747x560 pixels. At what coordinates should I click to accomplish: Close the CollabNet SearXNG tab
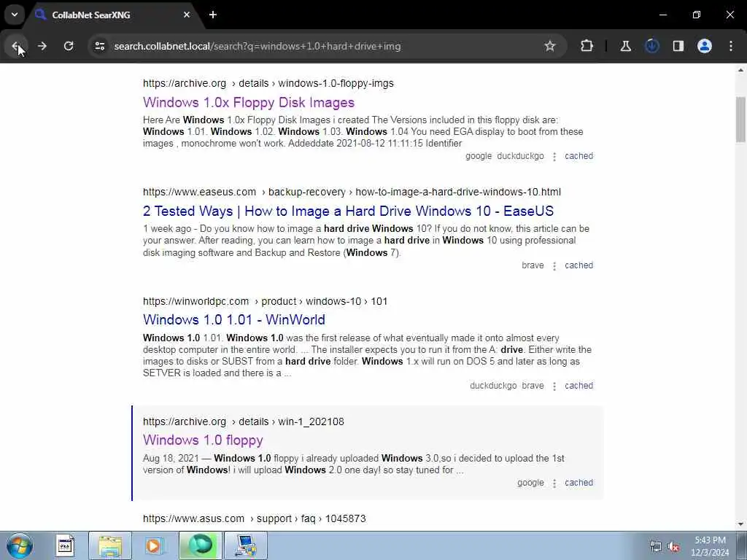tap(187, 15)
